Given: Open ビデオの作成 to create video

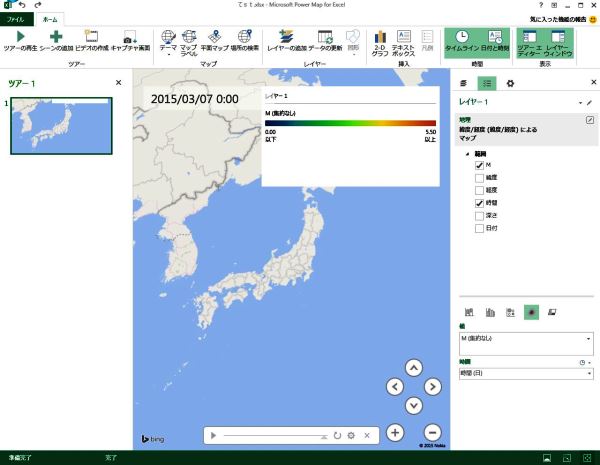Looking at the screenshot, I should tap(92, 41).
